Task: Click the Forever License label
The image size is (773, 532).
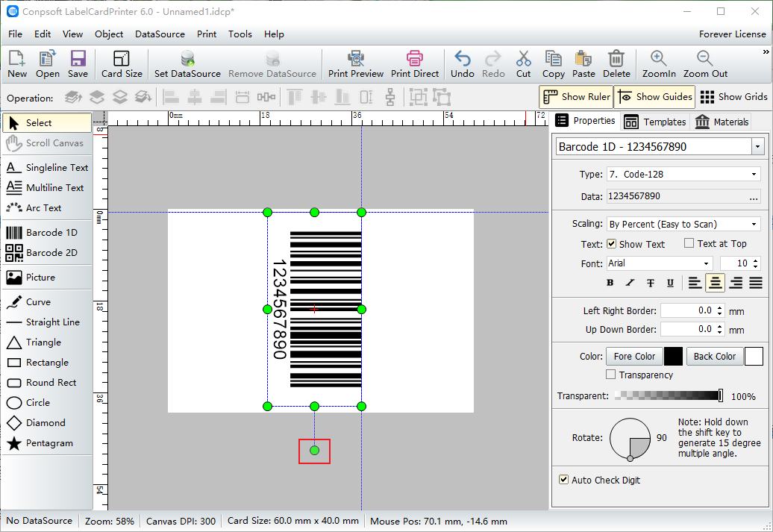Action: [732, 34]
